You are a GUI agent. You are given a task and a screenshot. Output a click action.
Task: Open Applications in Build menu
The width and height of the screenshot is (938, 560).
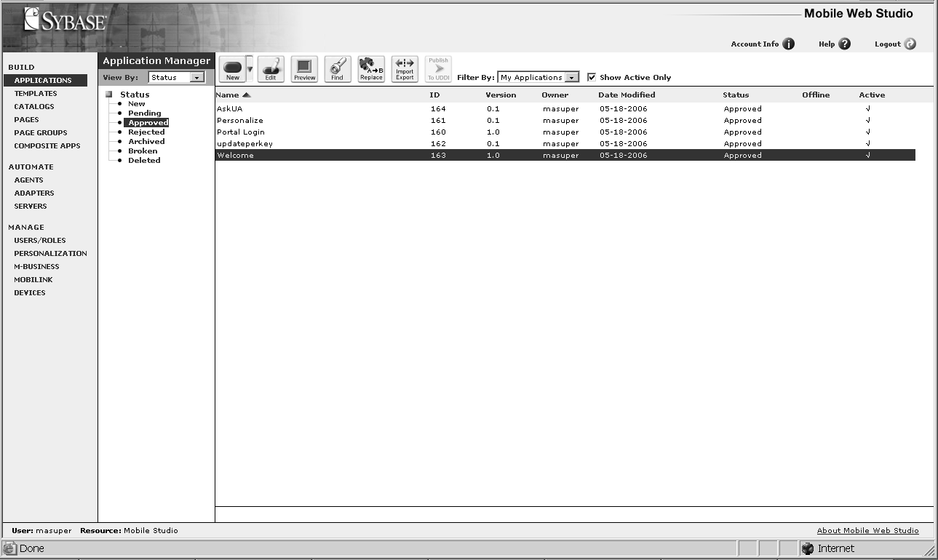45,80
